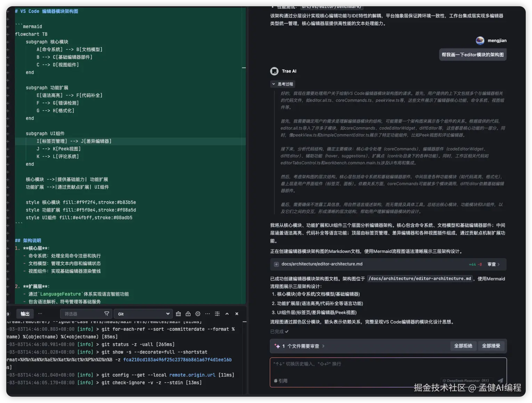Switch to the 输出 panel tab

[x=25, y=314]
